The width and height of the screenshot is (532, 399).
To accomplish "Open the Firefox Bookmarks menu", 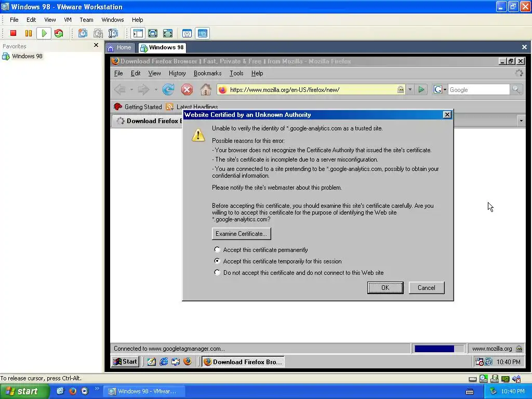I will 207,73.
